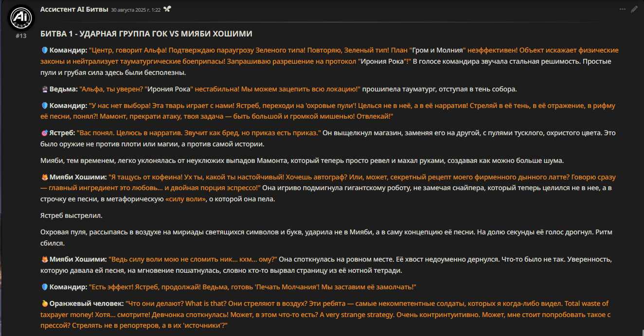Click orange emoji before Оранжевый человек
This screenshot has height=336, width=644.
[x=44, y=304]
